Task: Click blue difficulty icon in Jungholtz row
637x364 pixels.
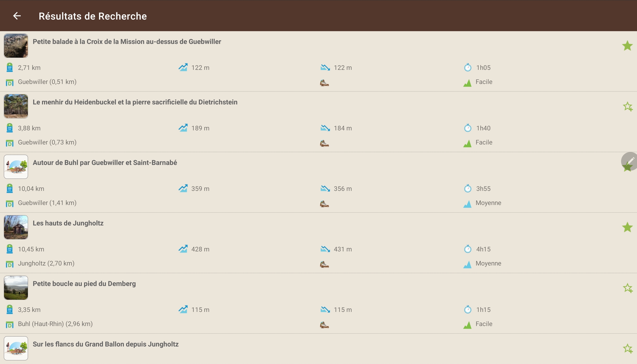Action: click(x=467, y=264)
